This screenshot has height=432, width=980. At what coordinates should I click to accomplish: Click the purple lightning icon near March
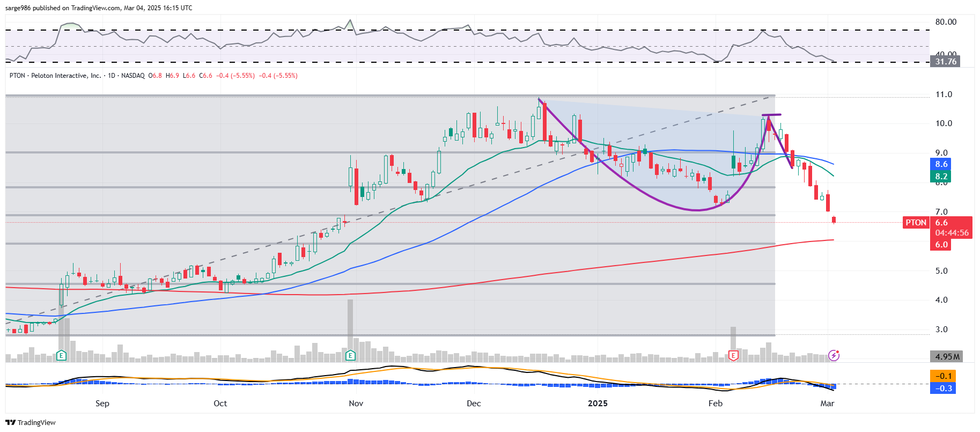pyautogui.click(x=834, y=355)
